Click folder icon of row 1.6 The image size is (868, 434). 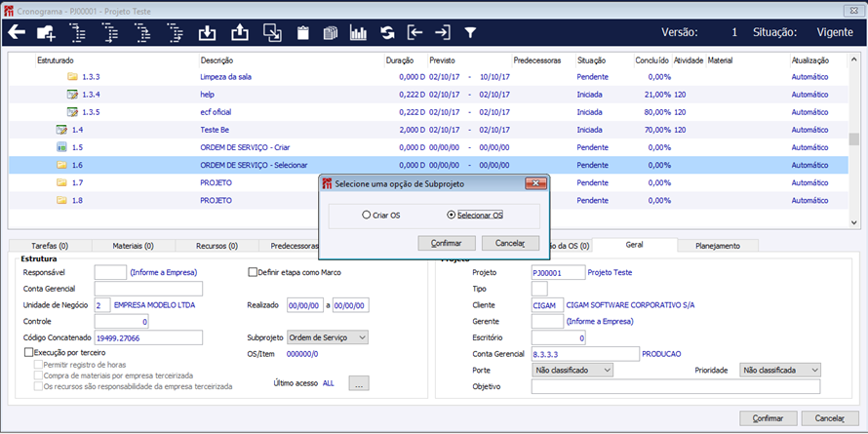(x=61, y=165)
